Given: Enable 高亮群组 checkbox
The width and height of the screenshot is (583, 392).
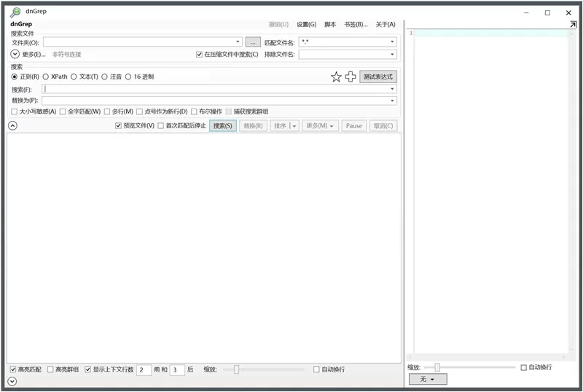Looking at the screenshot, I should (x=50, y=369).
